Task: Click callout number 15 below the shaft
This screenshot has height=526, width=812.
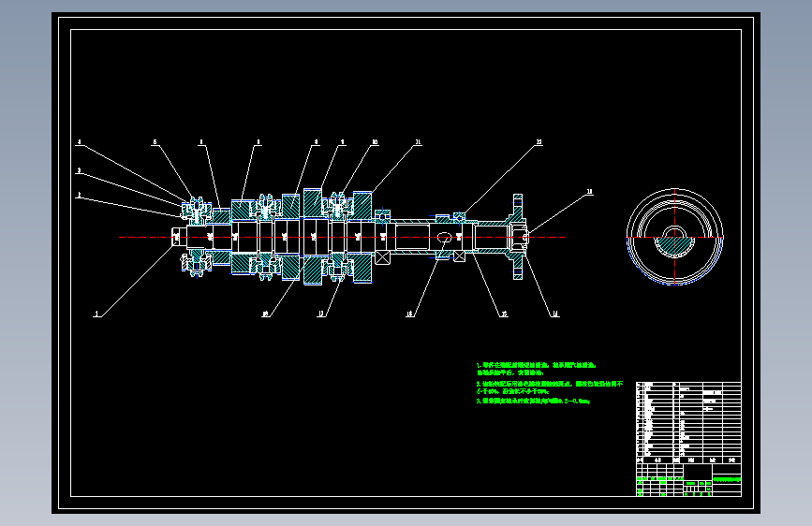Action: click(x=505, y=314)
